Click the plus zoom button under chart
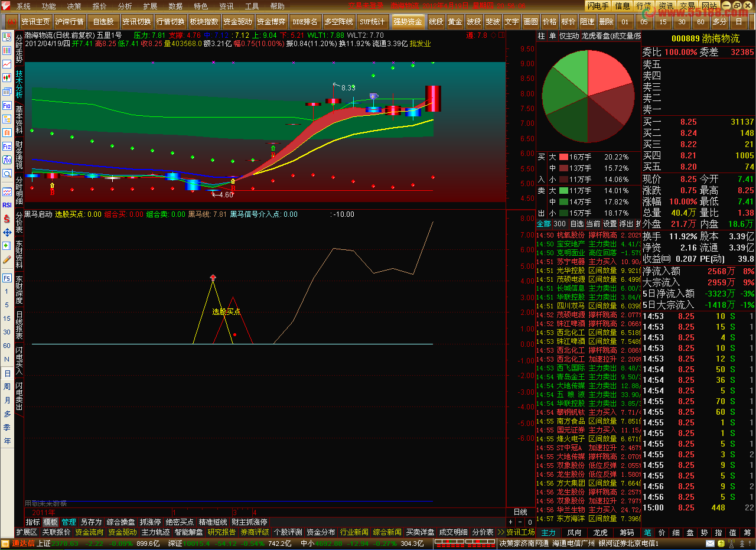This screenshot has height=550, width=756. (x=511, y=522)
